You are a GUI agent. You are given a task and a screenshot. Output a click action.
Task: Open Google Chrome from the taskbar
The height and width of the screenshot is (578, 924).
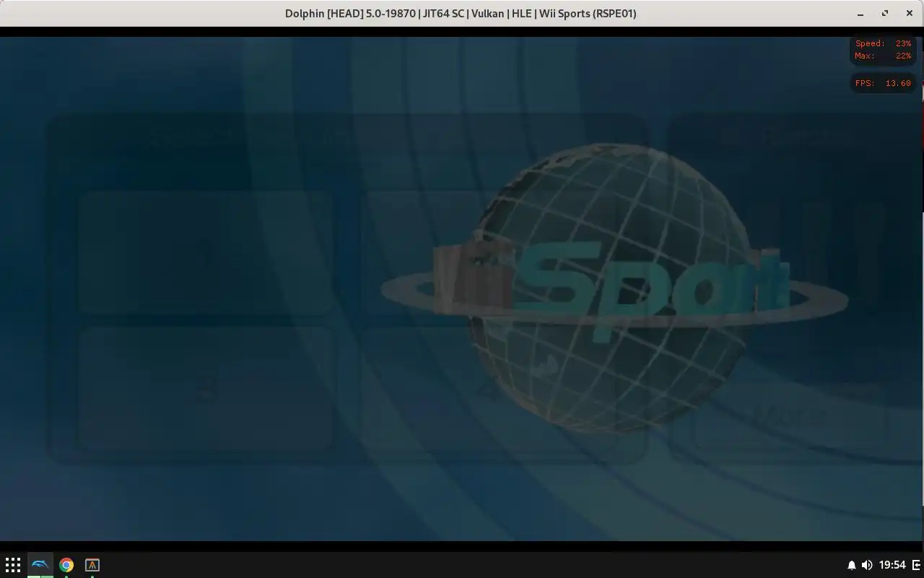[66, 565]
